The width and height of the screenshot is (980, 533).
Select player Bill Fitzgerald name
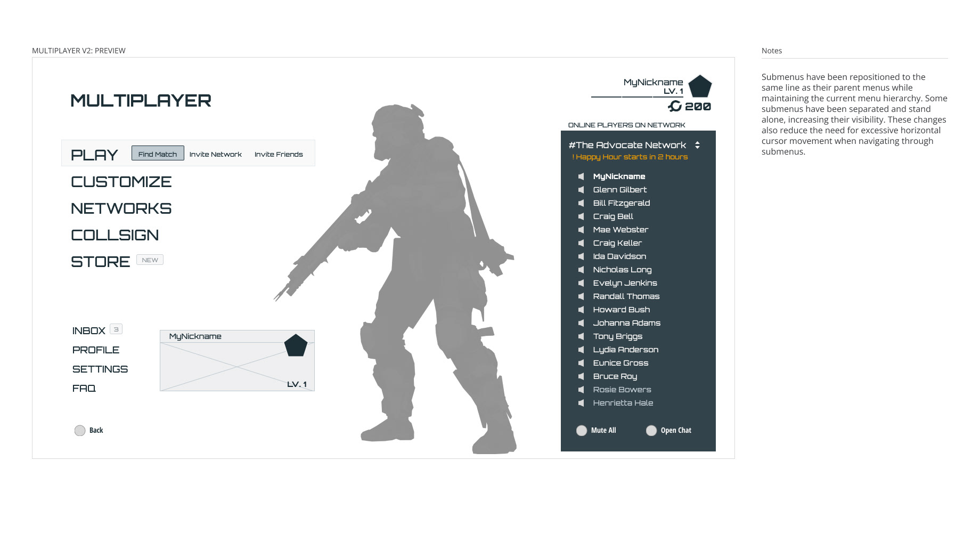(x=622, y=203)
